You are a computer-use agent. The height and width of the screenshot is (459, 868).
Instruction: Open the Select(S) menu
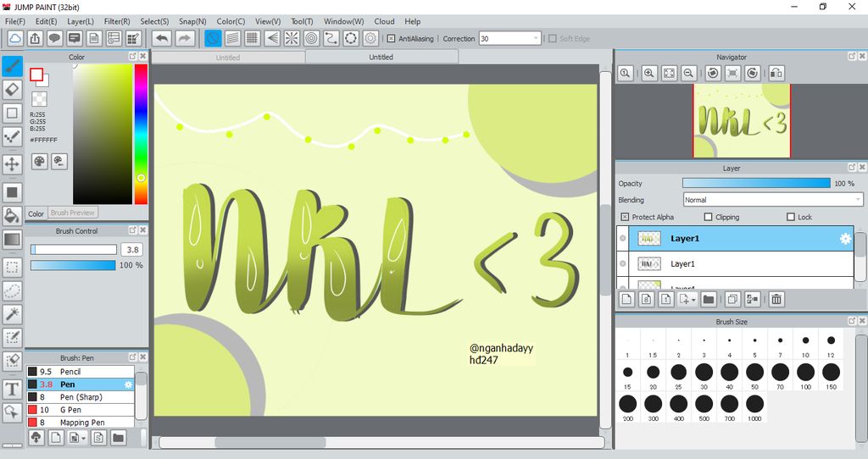coord(154,21)
